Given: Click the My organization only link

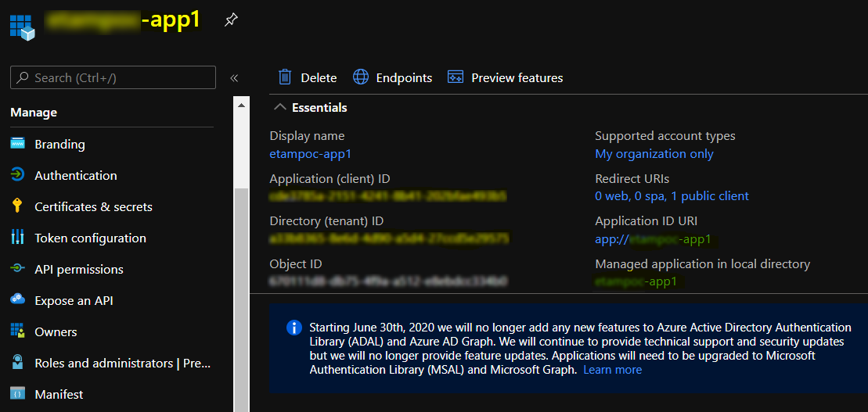Looking at the screenshot, I should tap(654, 154).
